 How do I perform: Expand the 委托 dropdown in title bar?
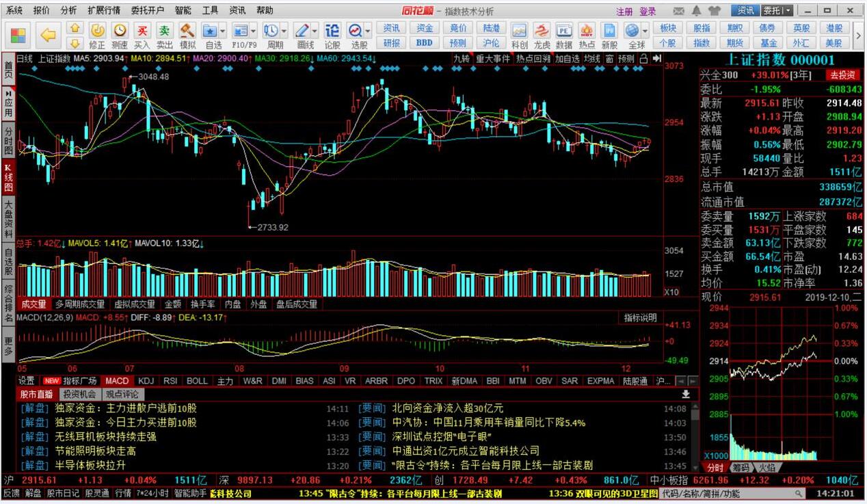tap(788, 11)
